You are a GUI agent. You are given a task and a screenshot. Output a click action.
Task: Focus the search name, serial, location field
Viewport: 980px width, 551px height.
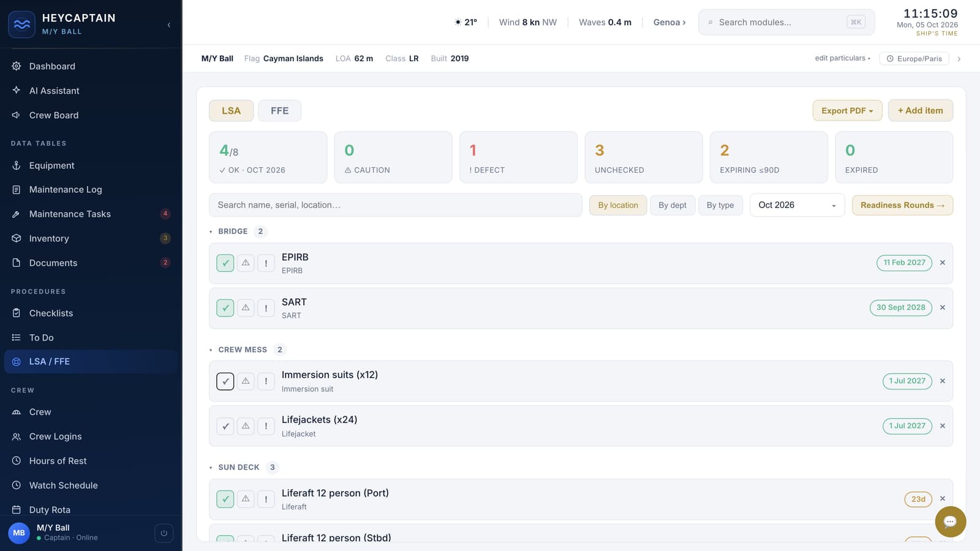[x=396, y=205]
